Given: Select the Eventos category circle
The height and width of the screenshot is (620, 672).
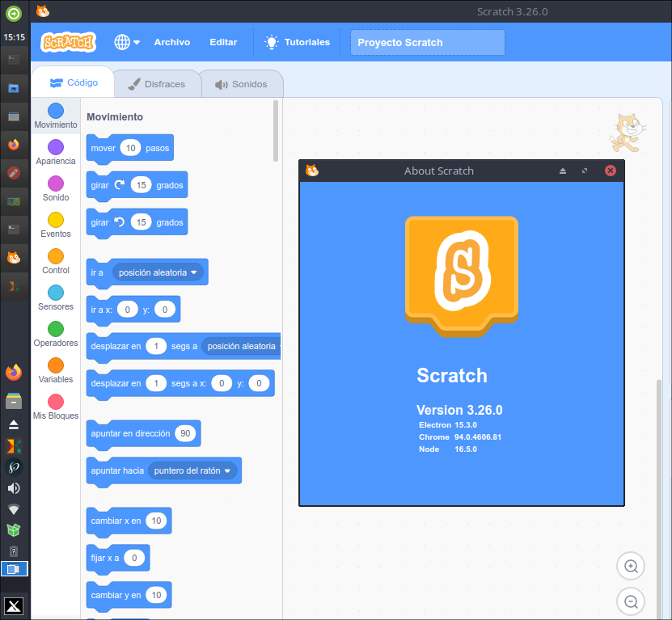Looking at the screenshot, I should click(56, 220).
